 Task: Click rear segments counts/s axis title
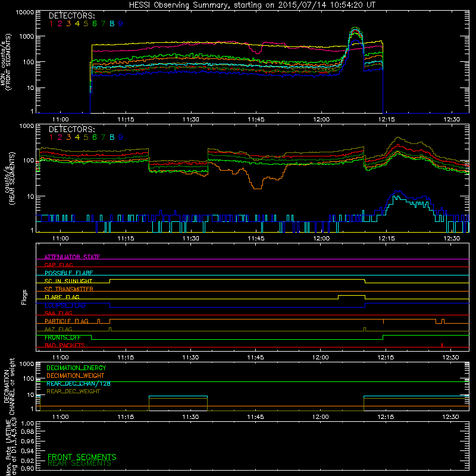(8, 178)
